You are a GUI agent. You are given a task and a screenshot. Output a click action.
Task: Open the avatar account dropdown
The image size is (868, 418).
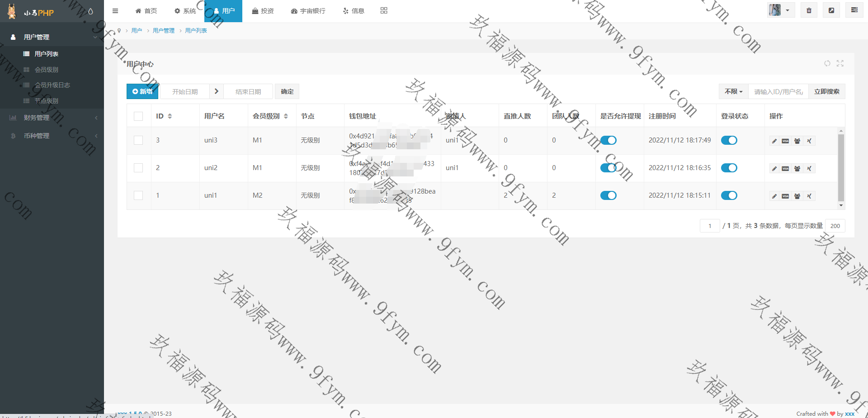(x=780, y=10)
